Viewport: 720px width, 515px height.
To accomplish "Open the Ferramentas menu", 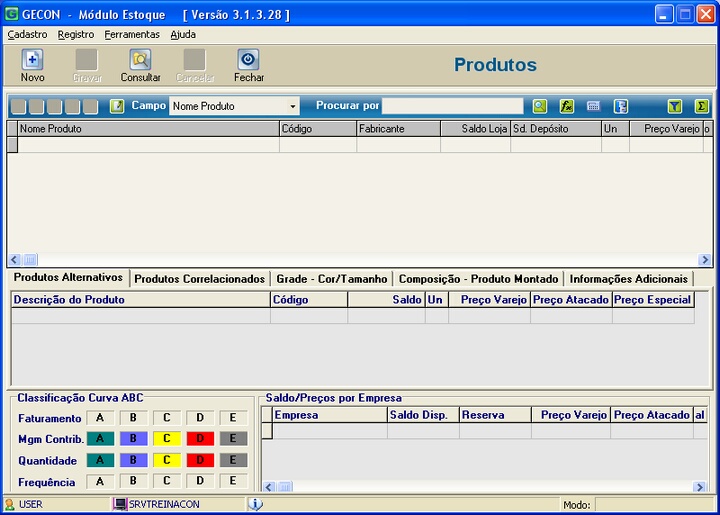I will tap(132, 34).
